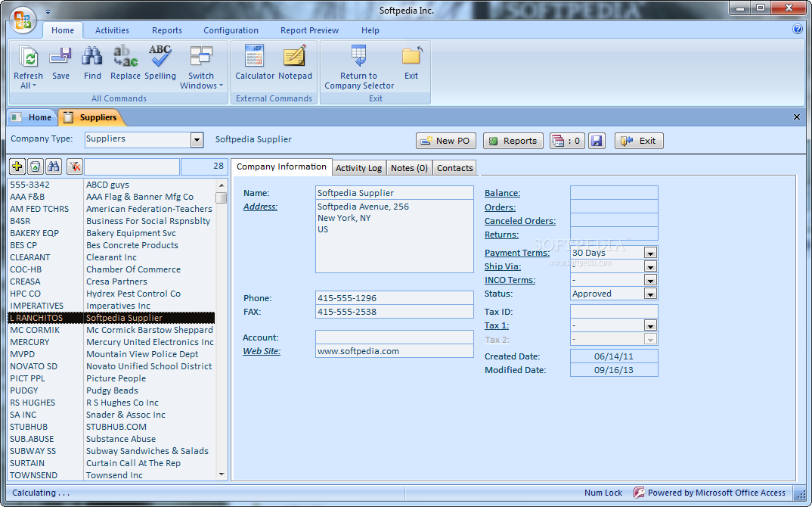This screenshot has width=812, height=507.
Task: Open the Configuration ribbon tab
Action: pos(231,30)
